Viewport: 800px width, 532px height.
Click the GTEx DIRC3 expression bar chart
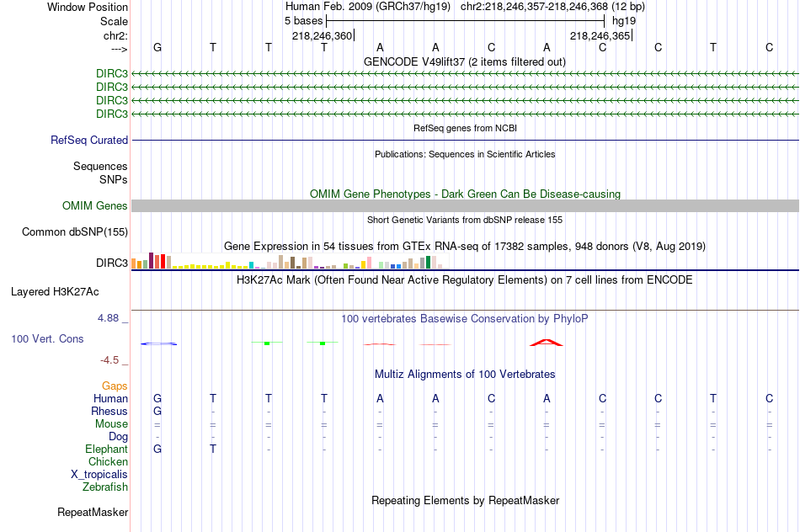[288, 261]
